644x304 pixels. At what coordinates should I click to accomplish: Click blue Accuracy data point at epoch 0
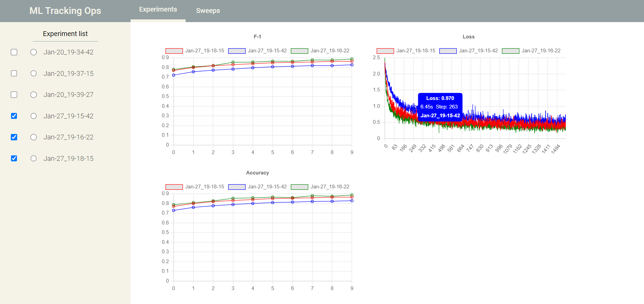click(x=174, y=210)
